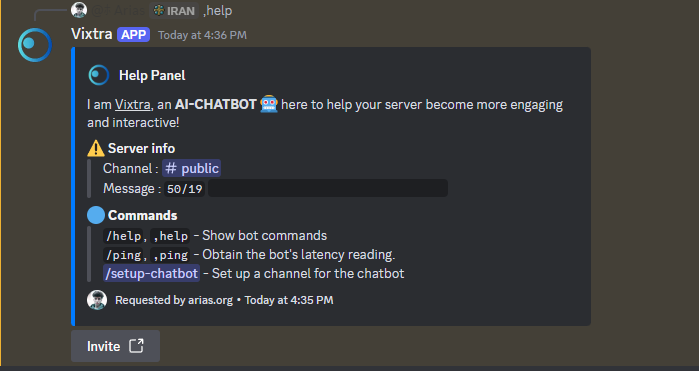This screenshot has width=699, height=371.
Task: Click the /help inline code text
Action: (x=123, y=236)
